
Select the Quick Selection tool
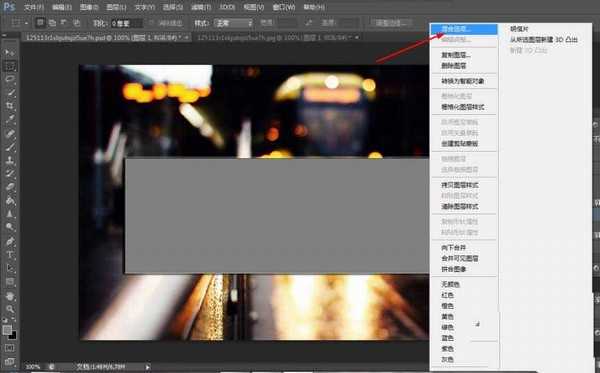(10, 93)
